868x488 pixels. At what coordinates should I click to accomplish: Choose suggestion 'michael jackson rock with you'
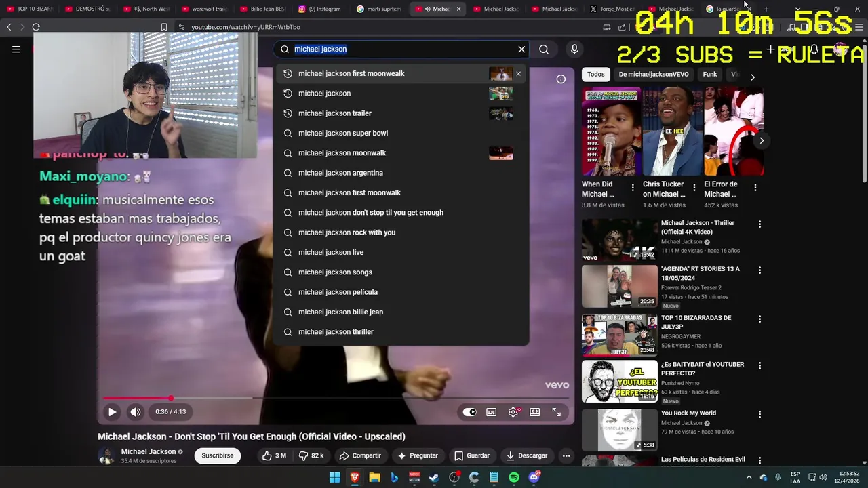click(x=401, y=232)
